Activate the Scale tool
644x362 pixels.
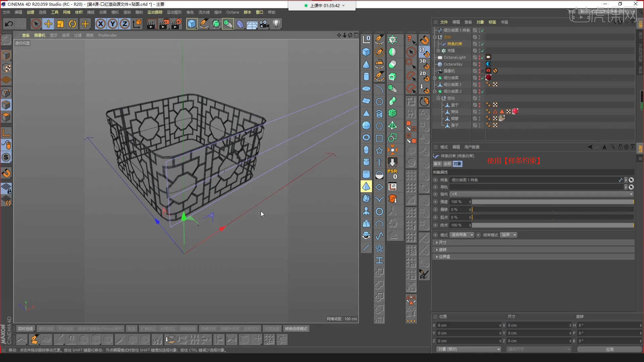60,24
